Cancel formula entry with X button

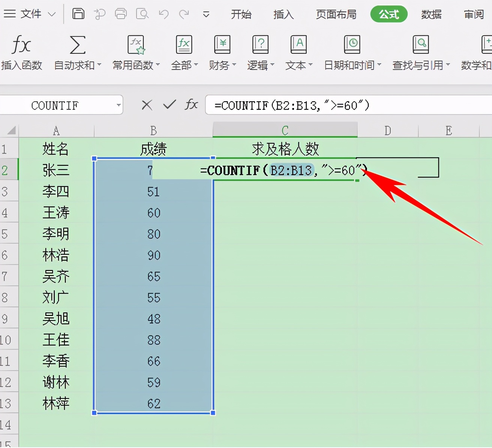[x=147, y=105]
